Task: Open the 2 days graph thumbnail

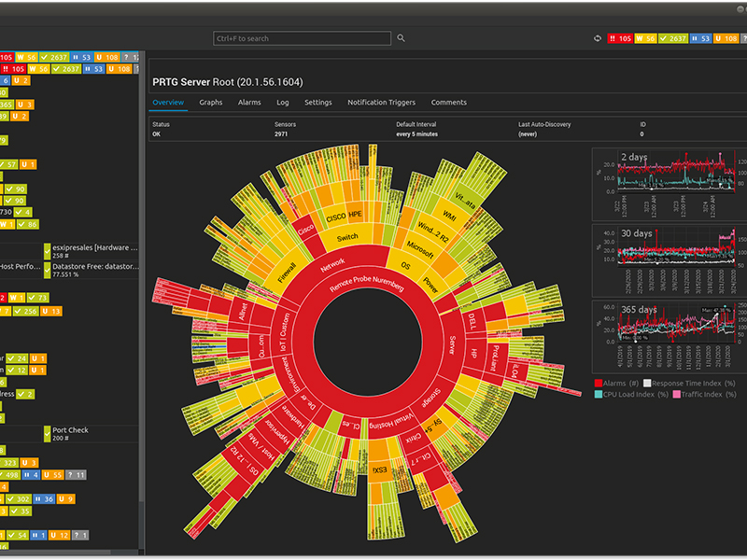Action: pos(669,184)
